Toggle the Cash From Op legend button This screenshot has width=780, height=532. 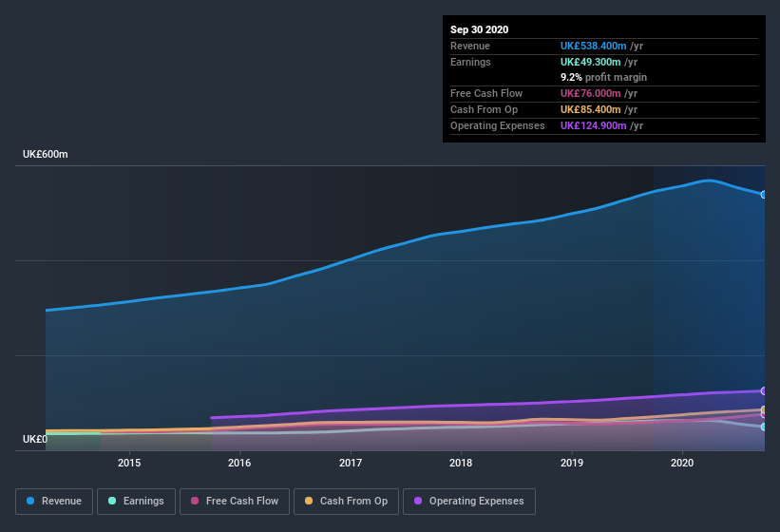point(346,502)
